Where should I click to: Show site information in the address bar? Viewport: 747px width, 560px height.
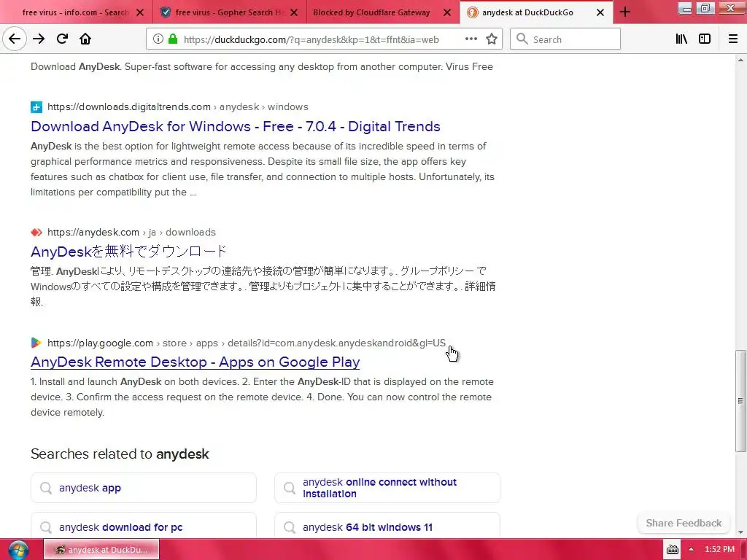(x=158, y=39)
